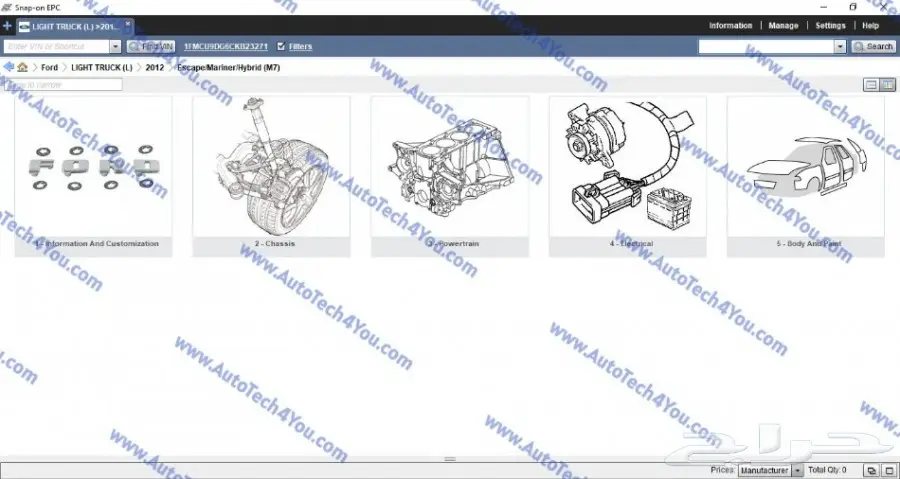
Task: Switch to thumbnail grid view icon
Action: [x=887, y=85]
